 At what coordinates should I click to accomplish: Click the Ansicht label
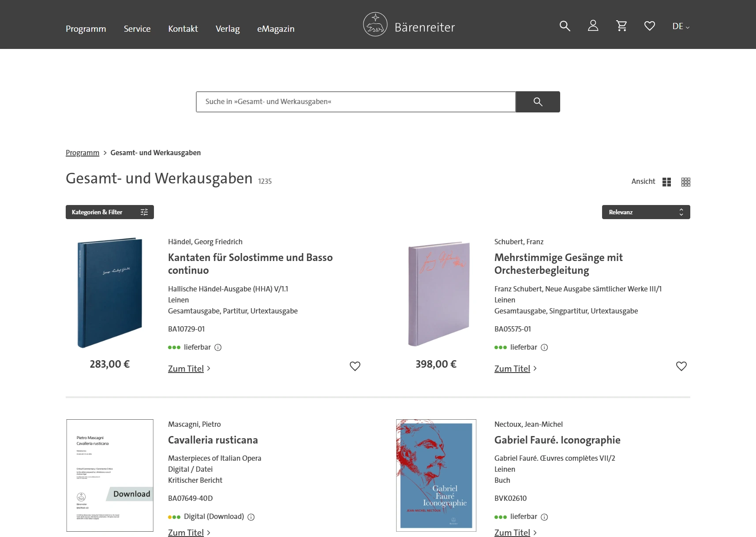[643, 181]
